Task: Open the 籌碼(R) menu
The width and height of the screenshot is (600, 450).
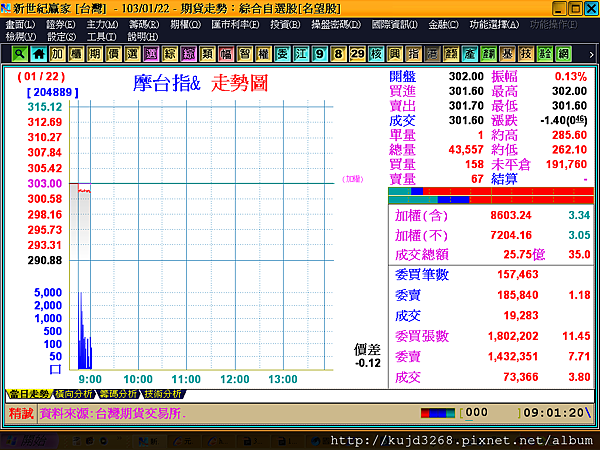Action: [143, 25]
